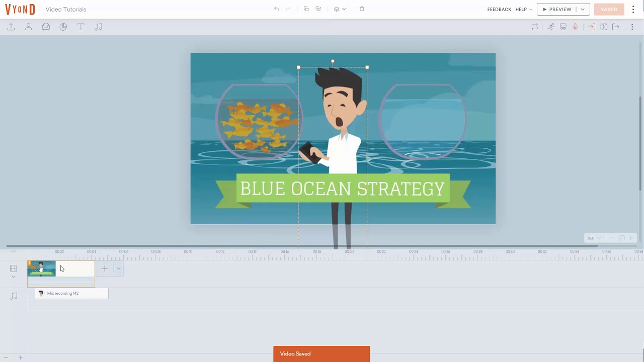The image size is (644, 362).
Task: Expand the scene track chevron
Action: tap(14, 277)
